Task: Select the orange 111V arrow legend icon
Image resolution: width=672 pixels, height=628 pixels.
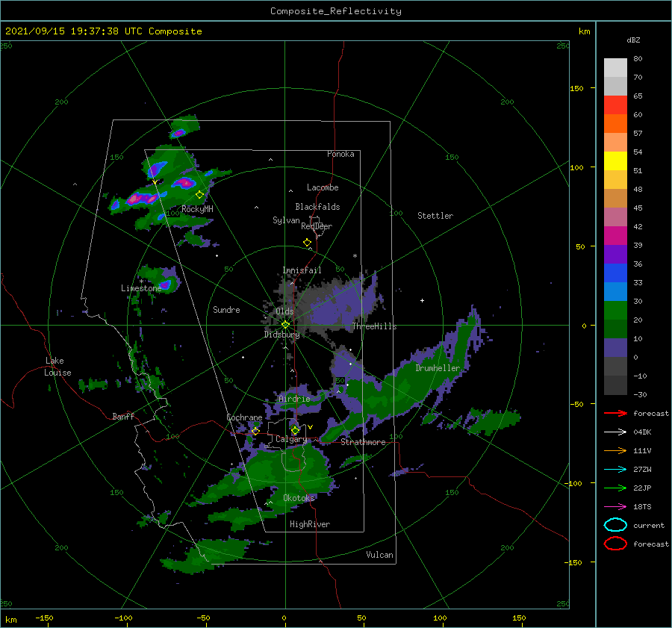Action: tap(615, 450)
